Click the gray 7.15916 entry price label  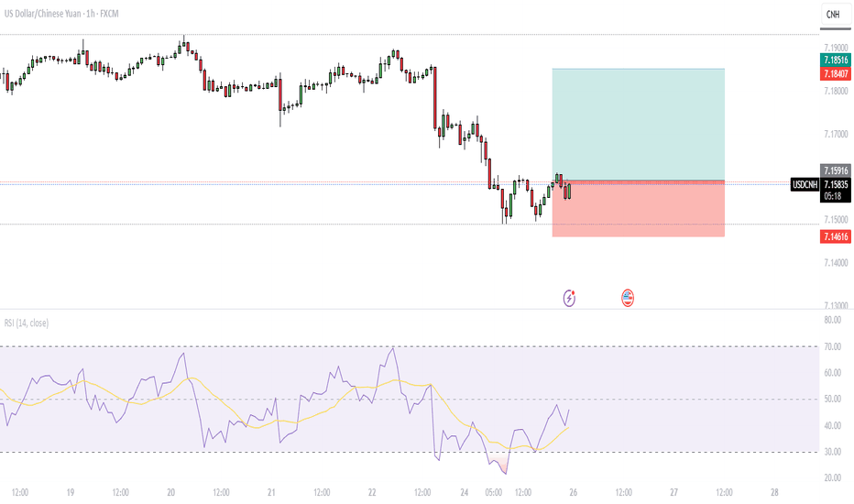836,170
